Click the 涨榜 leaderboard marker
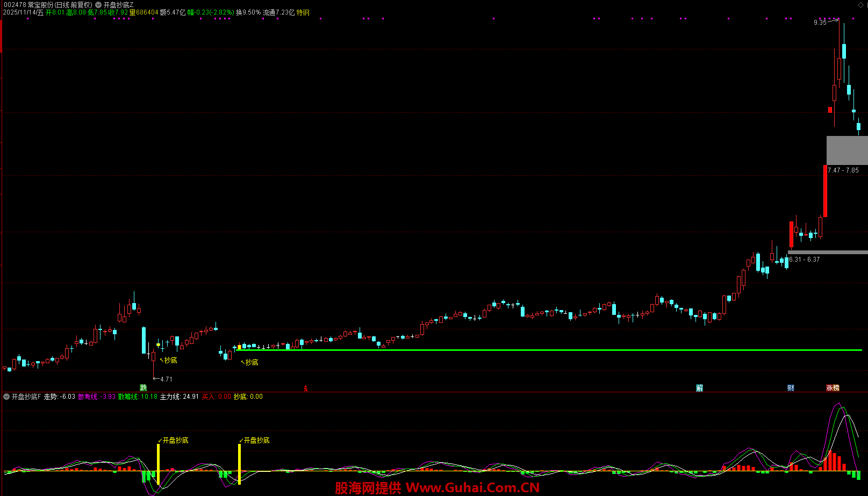 click(833, 387)
